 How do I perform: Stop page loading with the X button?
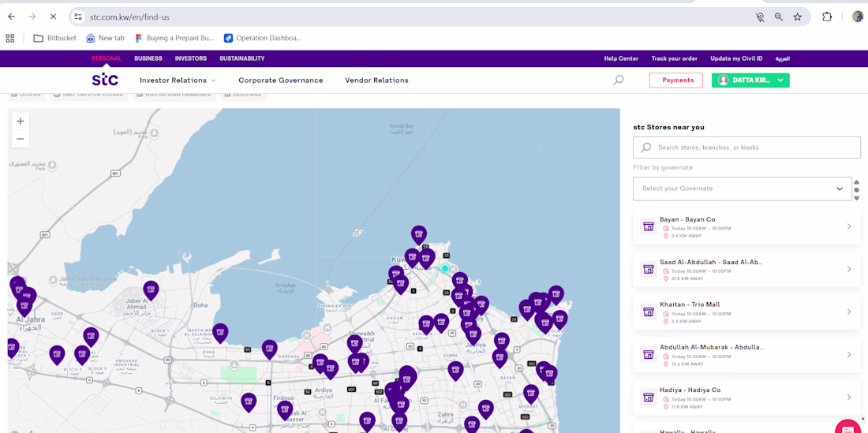53,17
